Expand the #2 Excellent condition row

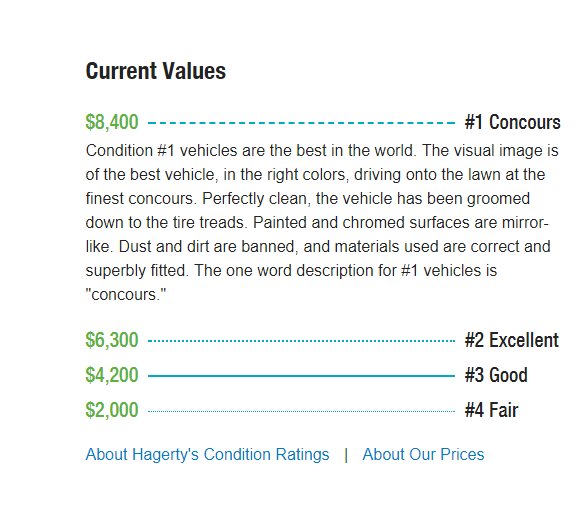point(322,340)
